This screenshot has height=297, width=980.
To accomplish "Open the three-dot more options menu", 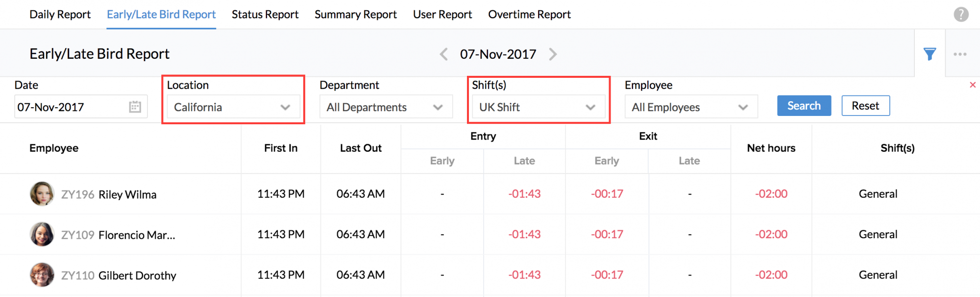I will tap(960, 54).
